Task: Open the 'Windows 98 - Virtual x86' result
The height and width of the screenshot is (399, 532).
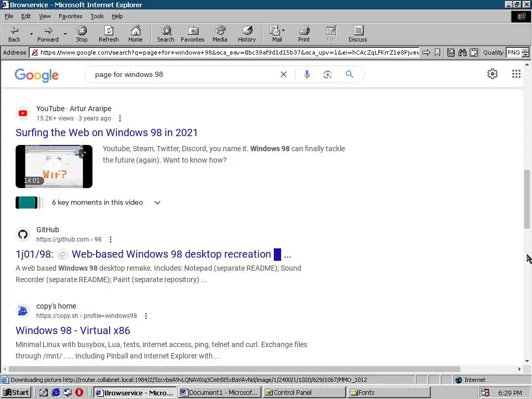Action: (x=73, y=330)
